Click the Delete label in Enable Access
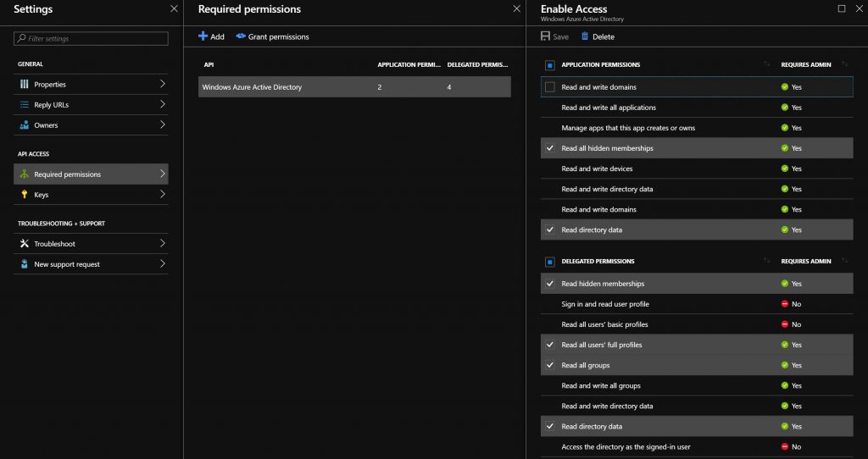Image resolution: width=868 pixels, height=459 pixels. tap(604, 36)
